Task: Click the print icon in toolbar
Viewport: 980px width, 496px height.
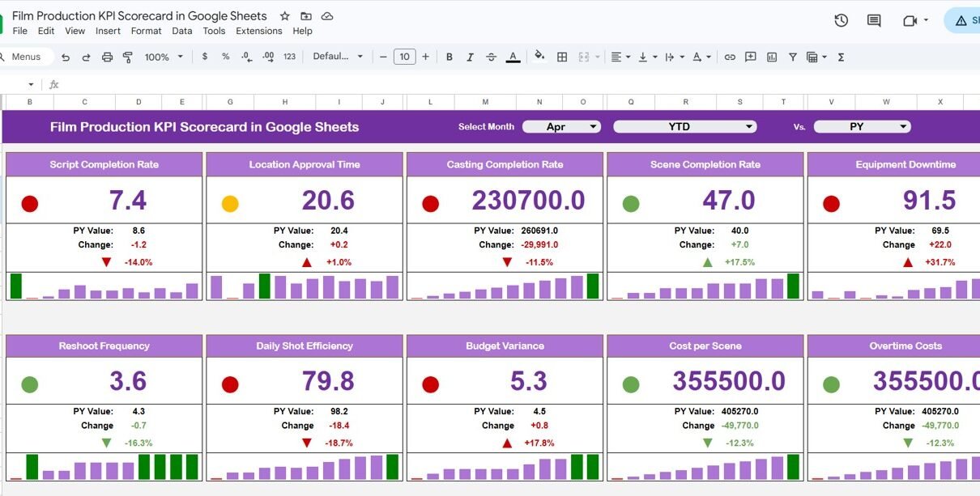Action: point(107,57)
